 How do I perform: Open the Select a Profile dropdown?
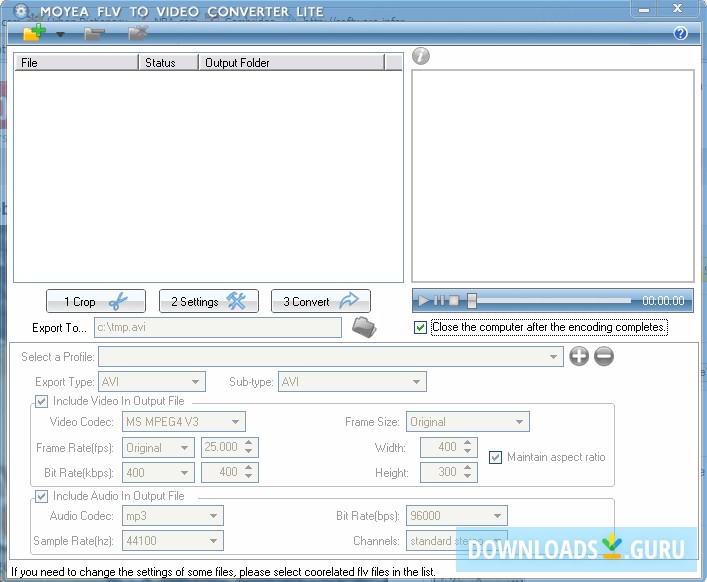click(x=331, y=357)
